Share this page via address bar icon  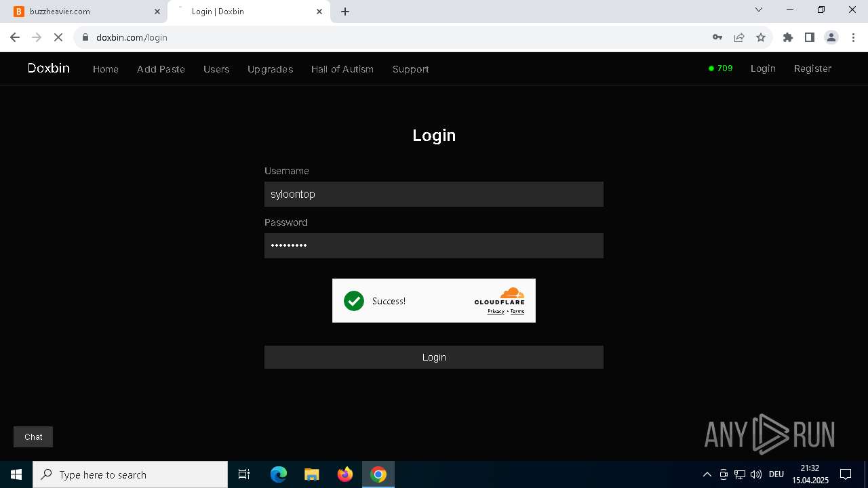pyautogui.click(x=739, y=37)
